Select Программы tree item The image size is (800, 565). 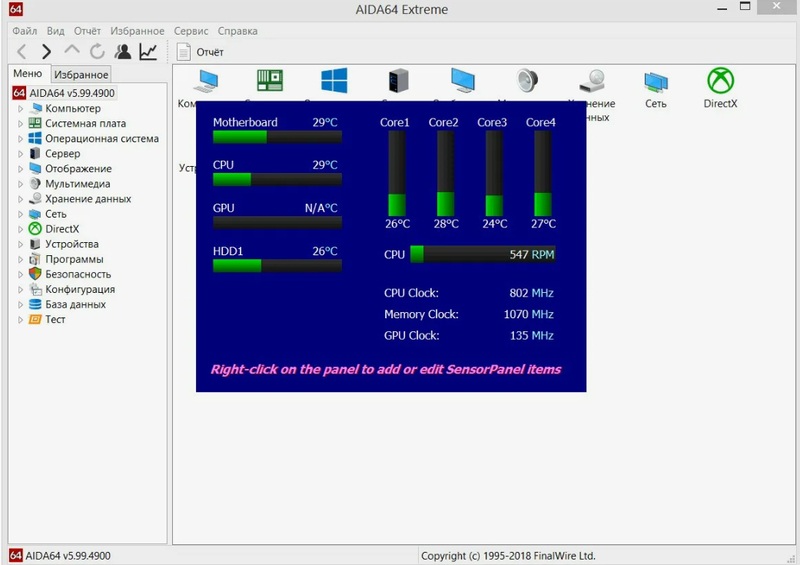[x=74, y=259]
